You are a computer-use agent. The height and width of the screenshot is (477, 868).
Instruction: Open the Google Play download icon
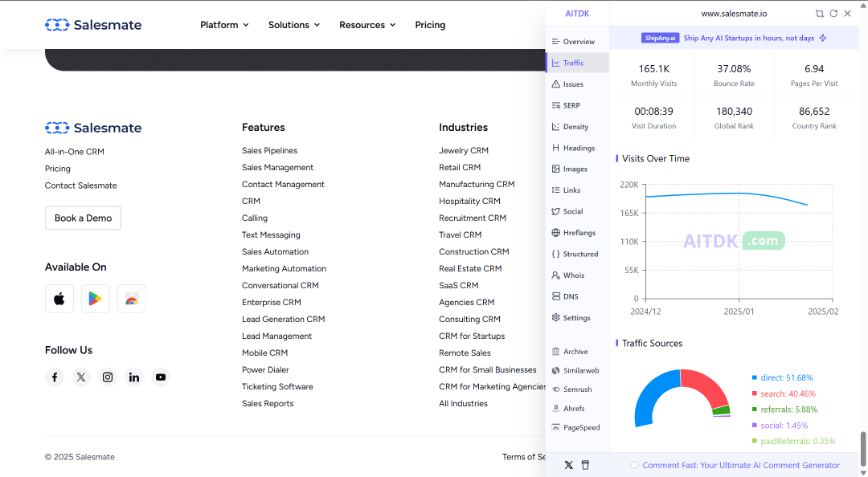tap(95, 299)
